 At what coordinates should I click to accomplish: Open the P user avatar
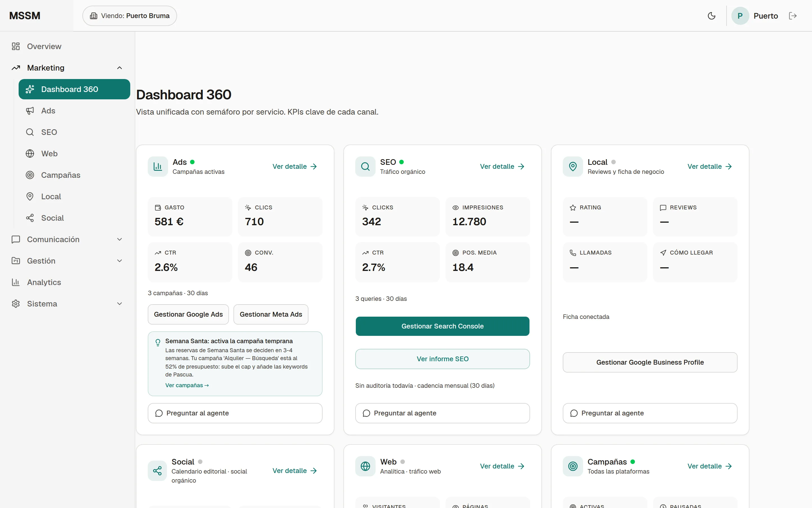point(740,16)
